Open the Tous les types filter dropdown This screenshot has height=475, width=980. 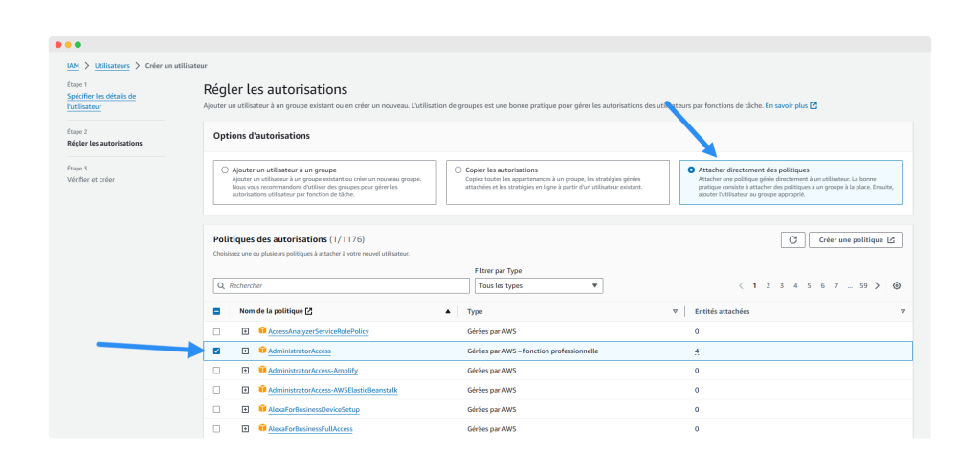click(x=539, y=285)
